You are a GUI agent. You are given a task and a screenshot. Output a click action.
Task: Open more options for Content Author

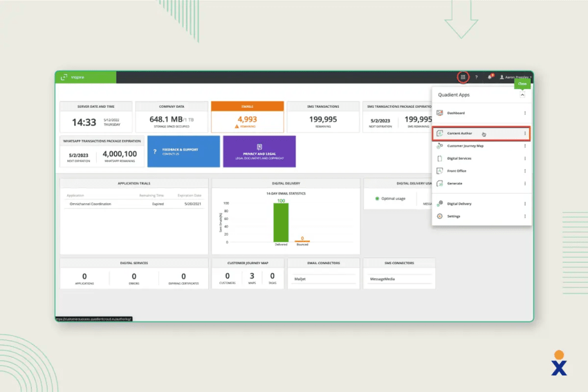(525, 133)
